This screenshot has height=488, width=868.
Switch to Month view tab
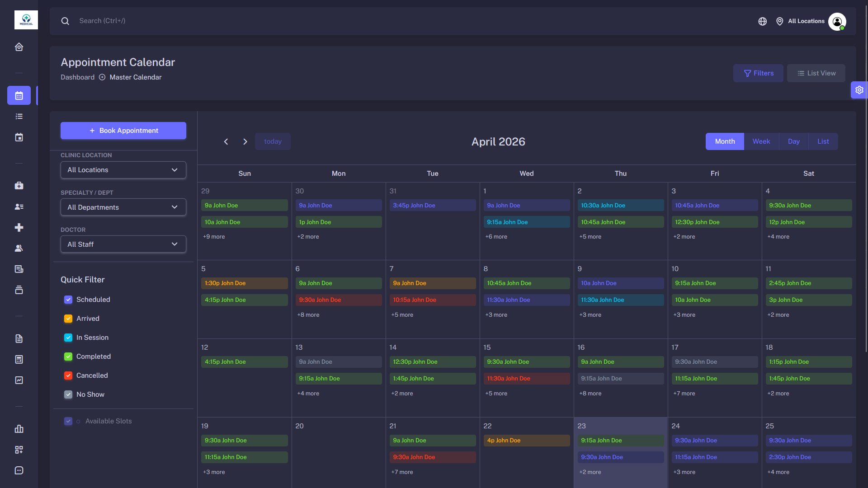(x=725, y=141)
